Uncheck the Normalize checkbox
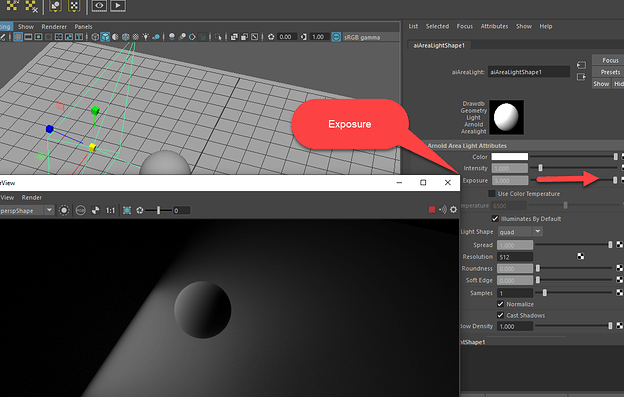The width and height of the screenshot is (624, 397). 501,304
